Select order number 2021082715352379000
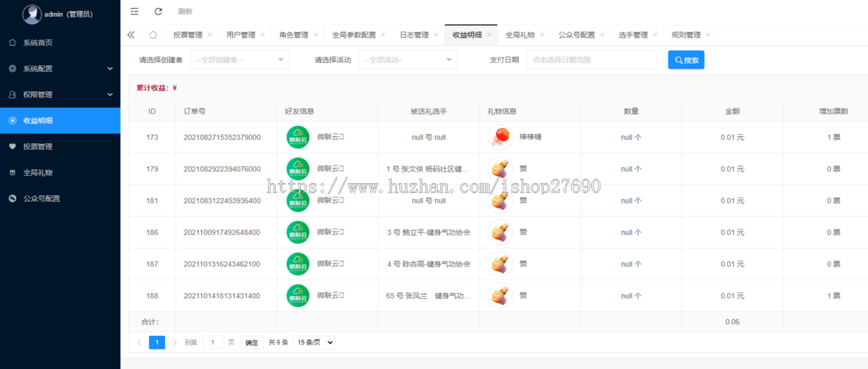868x369 pixels. [222, 137]
